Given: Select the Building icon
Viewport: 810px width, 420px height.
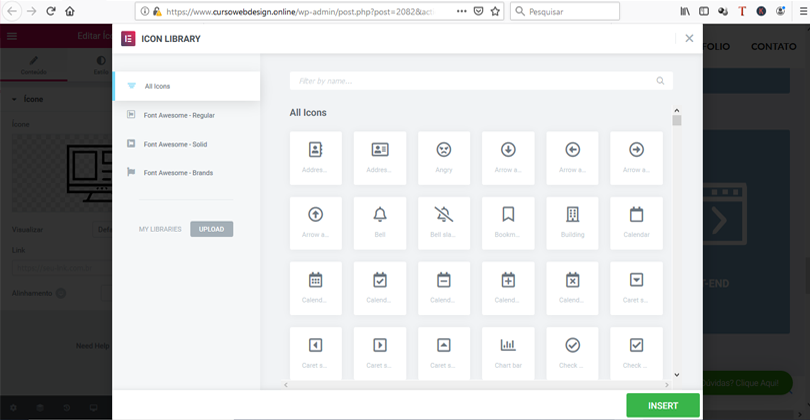Looking at the screenshot, I should pyautogui.click(x=572, y=223).
